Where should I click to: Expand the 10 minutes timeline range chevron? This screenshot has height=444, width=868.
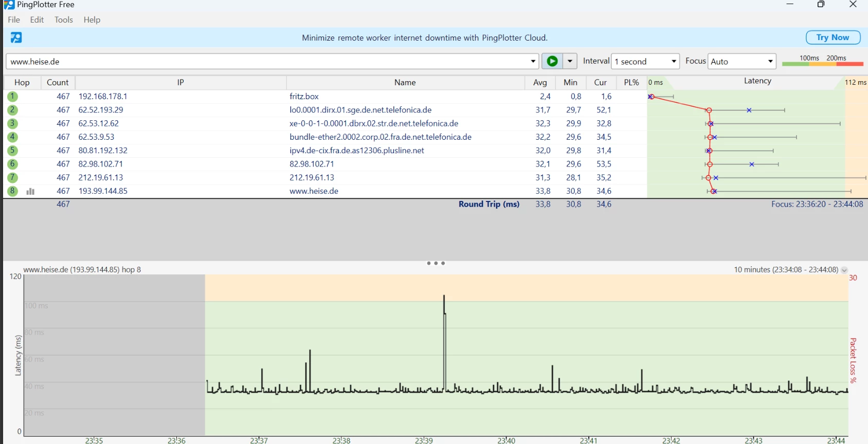[844, 270]
